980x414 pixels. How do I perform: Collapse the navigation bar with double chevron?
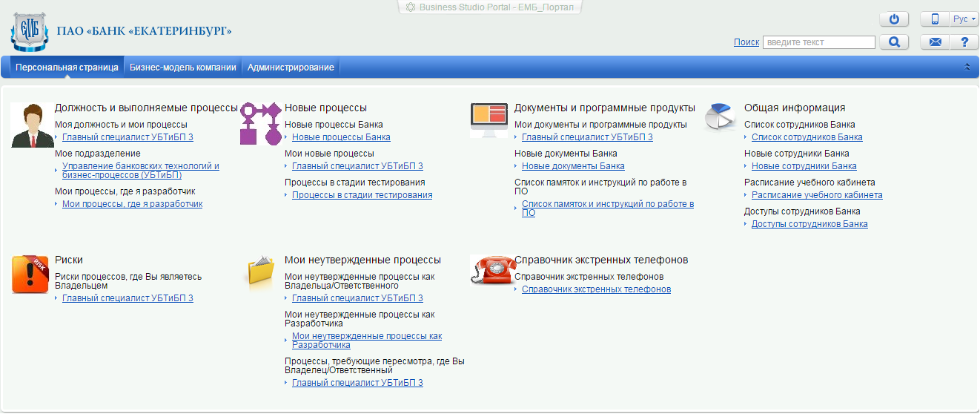967,67
